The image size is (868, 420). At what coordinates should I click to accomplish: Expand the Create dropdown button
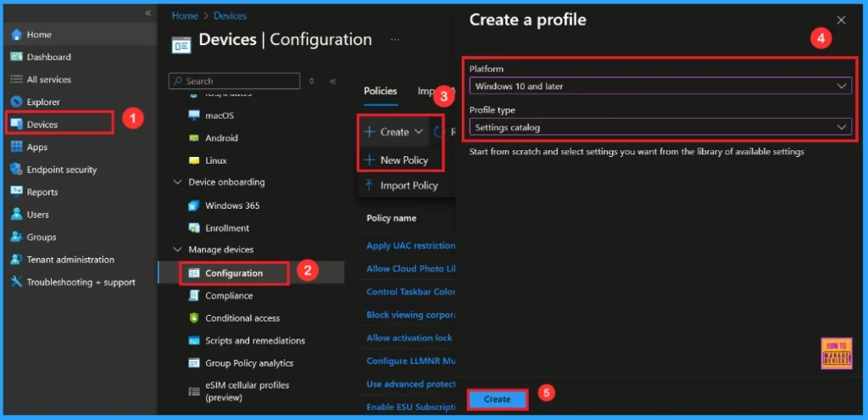pos(393,132)
